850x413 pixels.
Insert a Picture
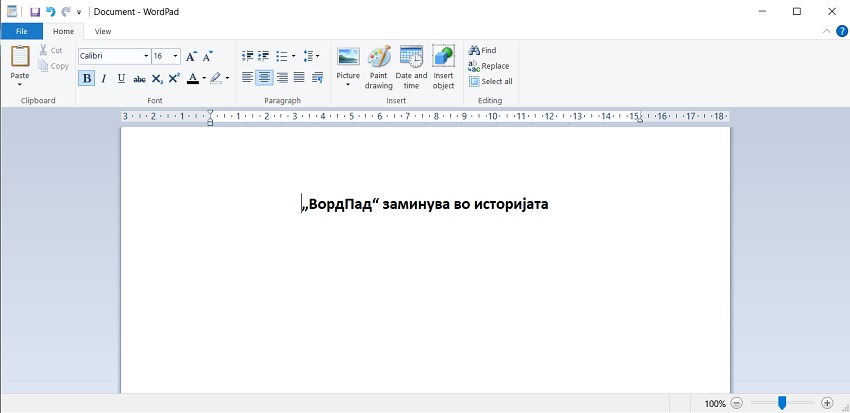coord(348,62)
